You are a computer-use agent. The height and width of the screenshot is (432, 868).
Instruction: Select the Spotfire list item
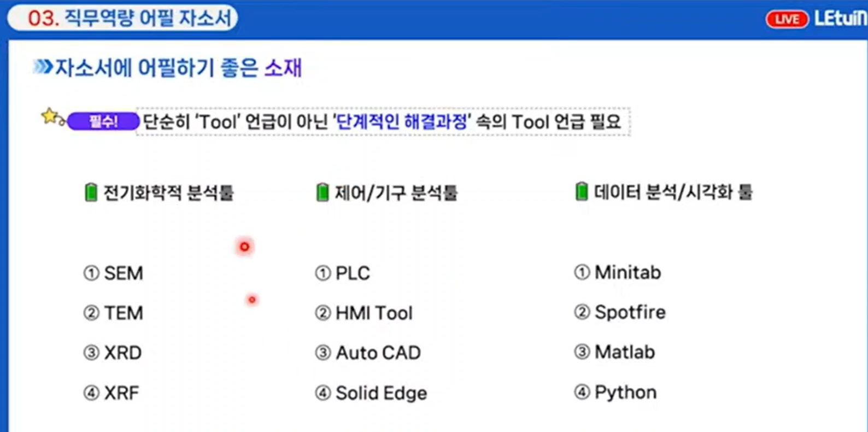tap(630, 312)
